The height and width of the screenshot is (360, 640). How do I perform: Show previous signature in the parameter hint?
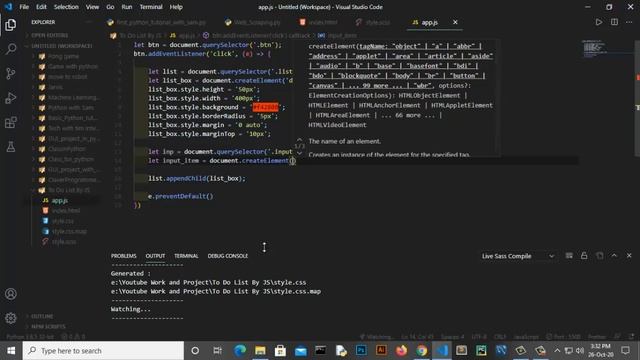(x=299, y=139)
